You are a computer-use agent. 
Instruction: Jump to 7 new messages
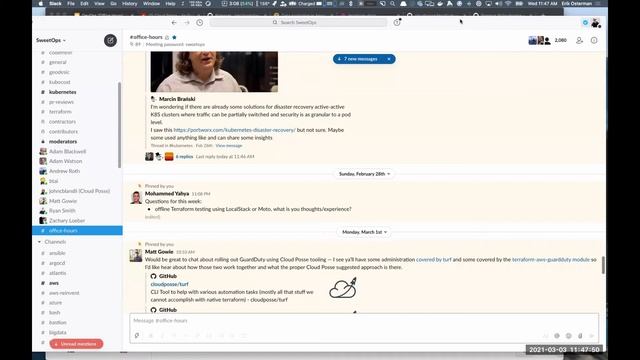[359, 59]
